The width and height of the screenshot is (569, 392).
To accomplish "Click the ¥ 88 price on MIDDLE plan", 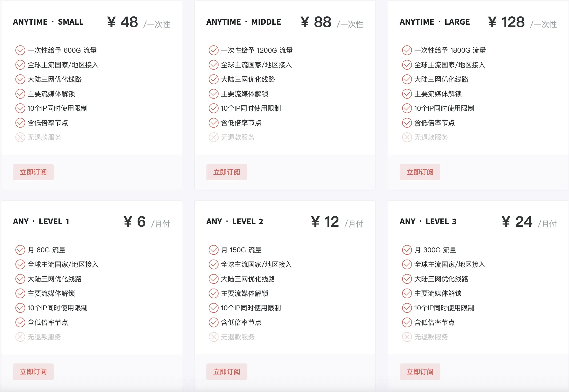I will (316, 22).
